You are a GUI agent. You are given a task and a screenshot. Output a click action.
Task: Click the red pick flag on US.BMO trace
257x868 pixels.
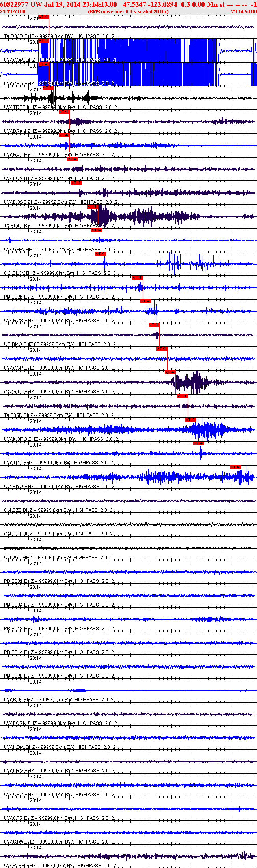coord(154,325)
